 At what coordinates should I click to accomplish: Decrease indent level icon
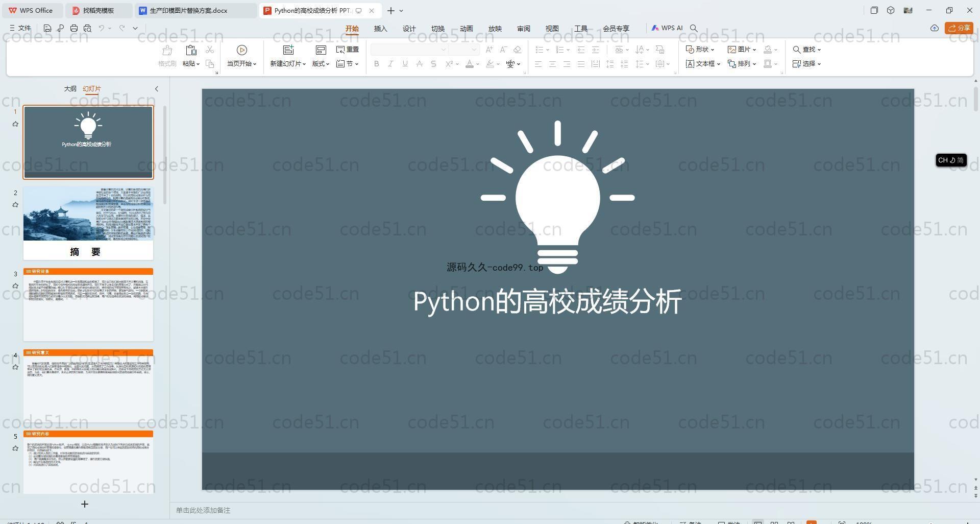[x=581, y=50]
